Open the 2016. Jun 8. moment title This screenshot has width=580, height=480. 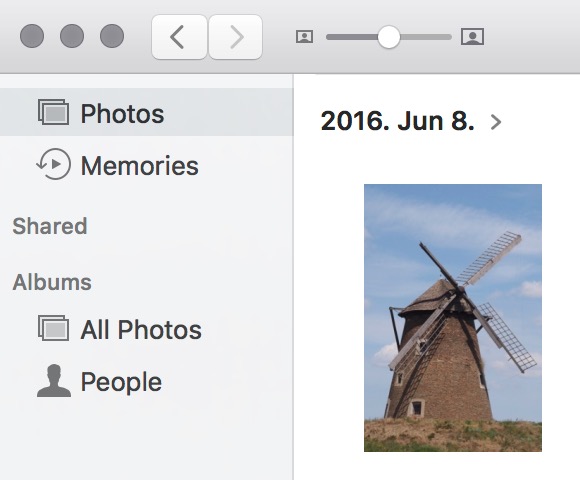(398, 121)
